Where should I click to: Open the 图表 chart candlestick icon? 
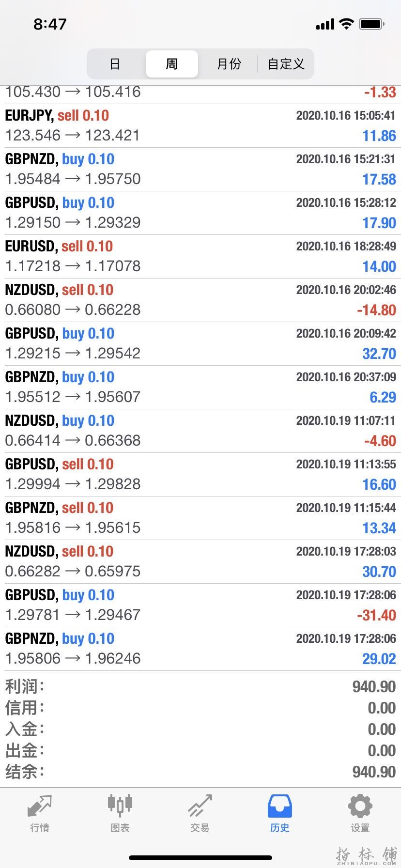(x=120, y=805)
